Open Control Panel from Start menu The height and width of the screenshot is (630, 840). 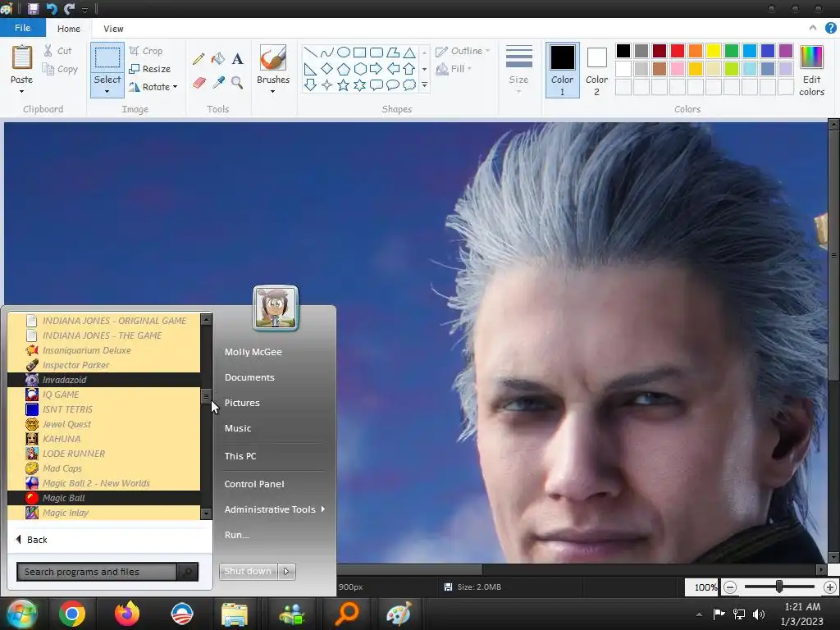tap(254, 484)
